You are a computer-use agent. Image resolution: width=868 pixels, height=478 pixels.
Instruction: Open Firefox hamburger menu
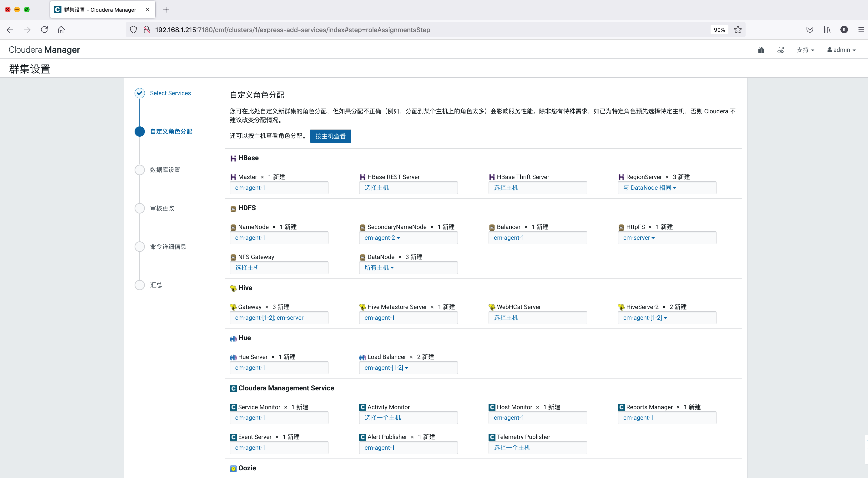[x=861, y=30]
